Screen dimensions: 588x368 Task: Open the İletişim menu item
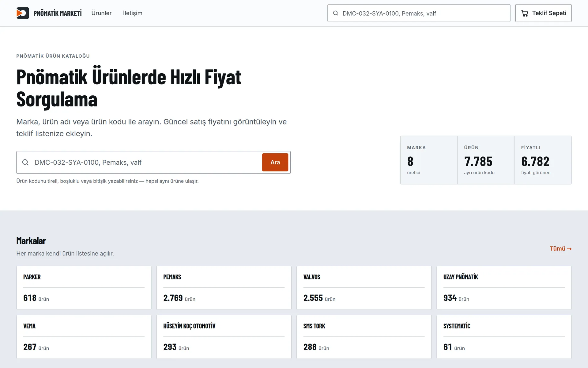point(133,13)
